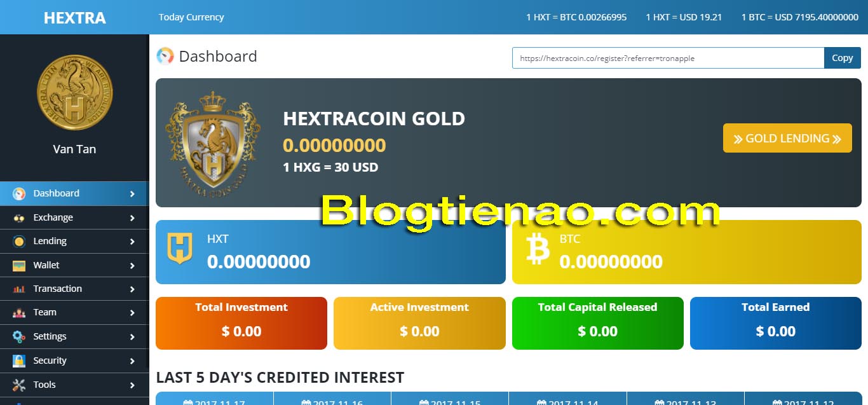Viewport: 868px width, 405px height.
Task: Click the GOLD LENDING button
Action: click(787, 138)
